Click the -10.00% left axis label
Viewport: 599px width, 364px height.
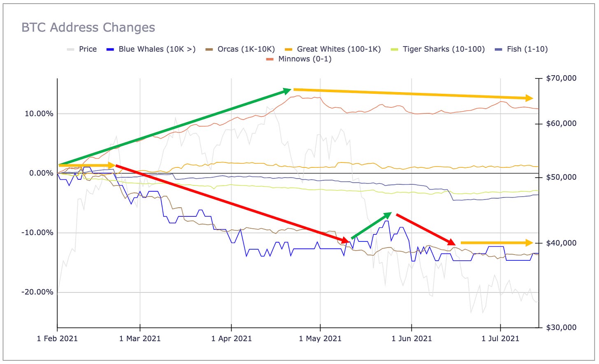point(37,233)
